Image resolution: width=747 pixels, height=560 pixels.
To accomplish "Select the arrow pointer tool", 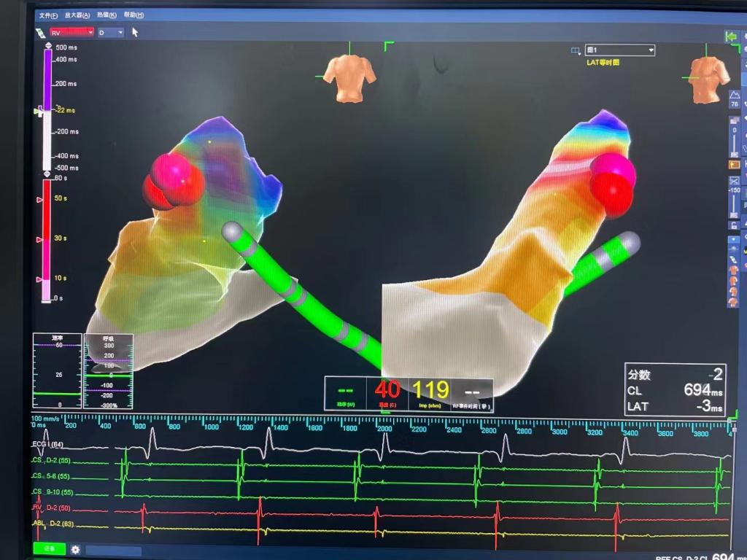I will pyautogui.click(x=135, y=32).
